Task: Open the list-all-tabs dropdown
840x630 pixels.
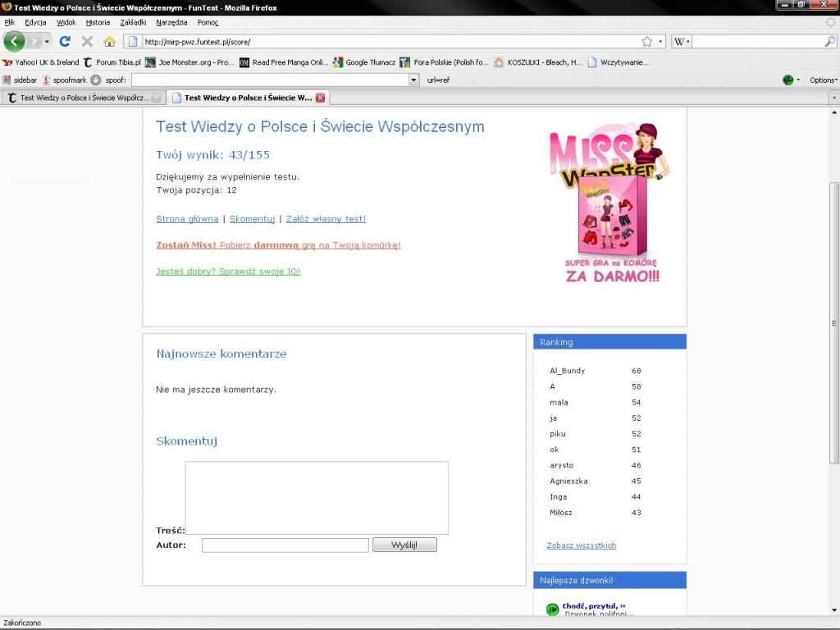Action: pyautogui.click(x=834, y=98)
